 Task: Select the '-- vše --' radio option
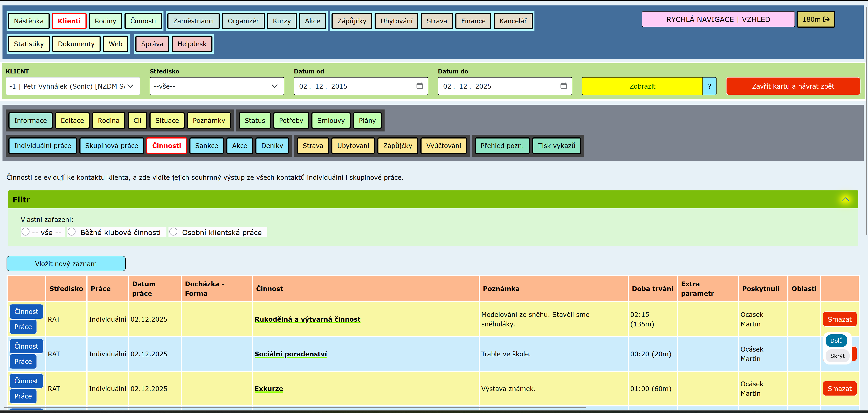(26, 232)
